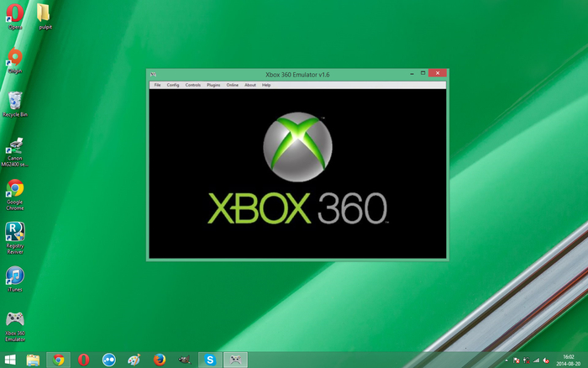Select the pulpit folder on desktop
This screenshot has width=588, height=368.
tap(45, 13)
